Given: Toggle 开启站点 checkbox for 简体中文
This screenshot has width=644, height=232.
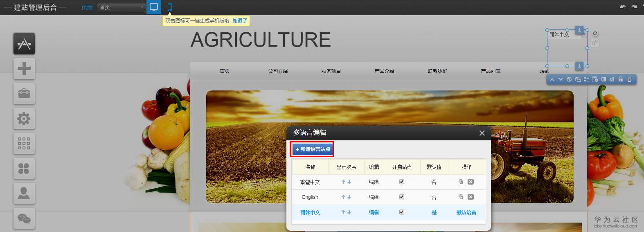Looking at the screenshot, I should [x=402, y=212].
